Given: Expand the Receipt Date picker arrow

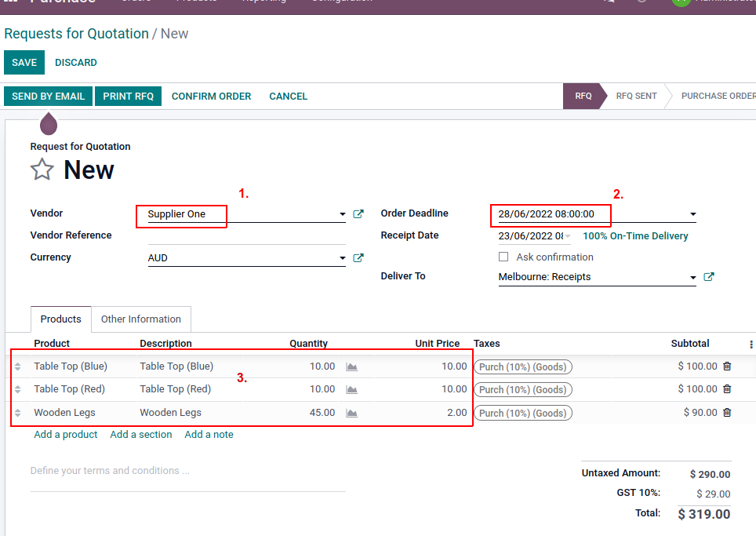Looking at the screenshot, I should click(x=568, y=236).
